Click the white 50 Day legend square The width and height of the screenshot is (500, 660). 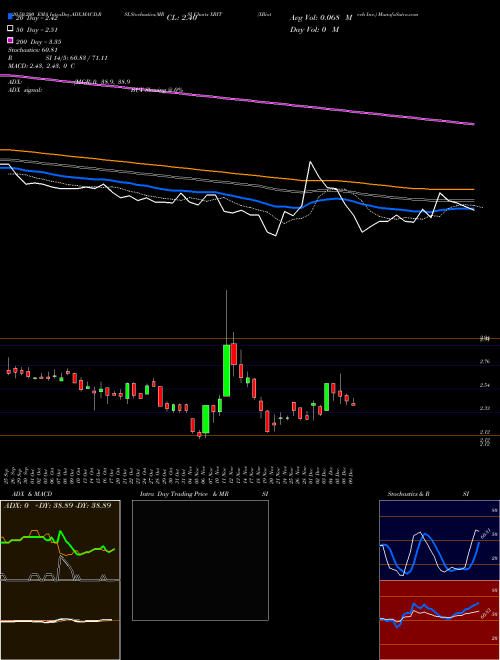tap(11, 29)
